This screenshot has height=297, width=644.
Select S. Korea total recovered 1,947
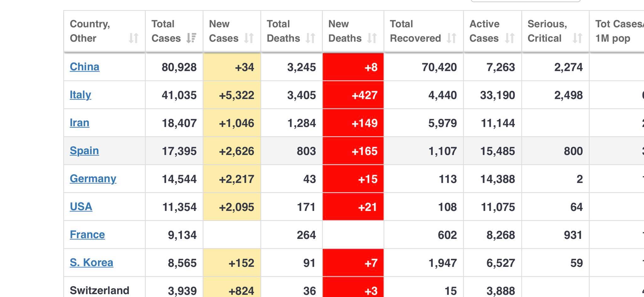pos(443,263)
